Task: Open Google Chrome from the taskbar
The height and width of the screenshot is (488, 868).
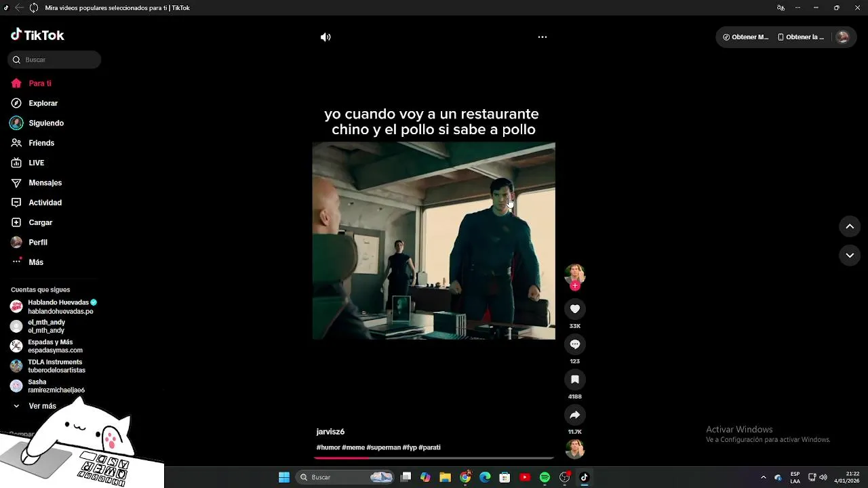Action: pos(465,477)
